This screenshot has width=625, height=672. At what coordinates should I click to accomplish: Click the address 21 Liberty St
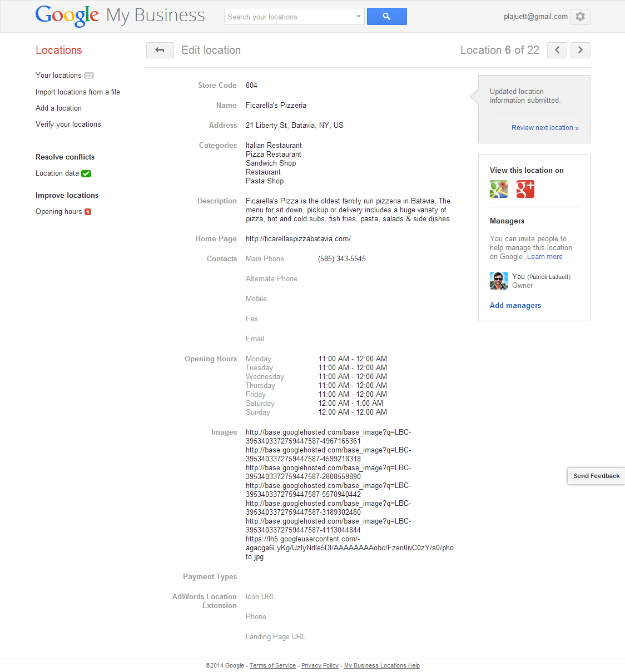tap(295, 125)
